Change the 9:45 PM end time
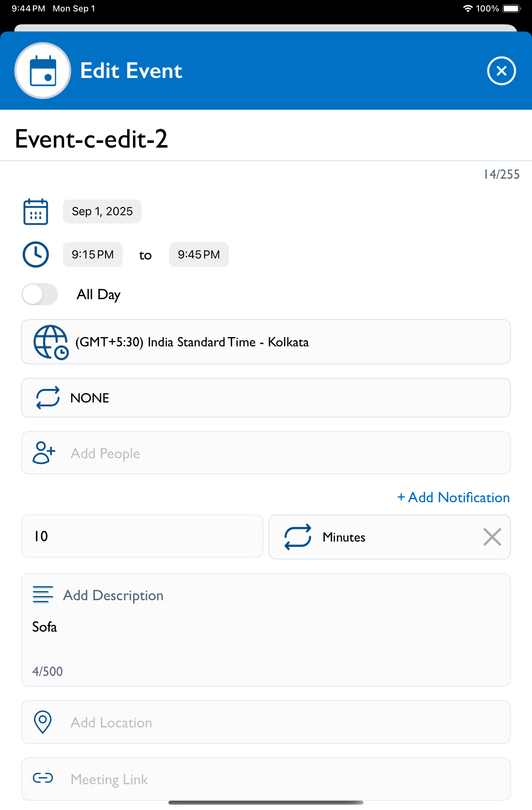The width and height of the screenshot is (532, 810). coord(199,255)
